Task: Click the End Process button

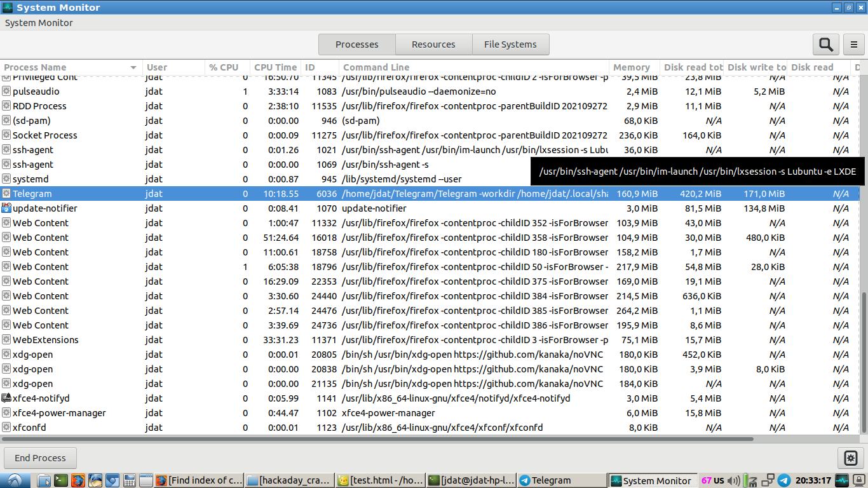Action: point(40,457)
